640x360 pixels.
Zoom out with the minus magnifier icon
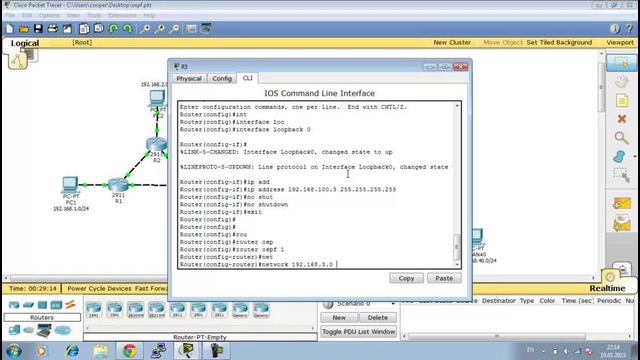(174, 29)
